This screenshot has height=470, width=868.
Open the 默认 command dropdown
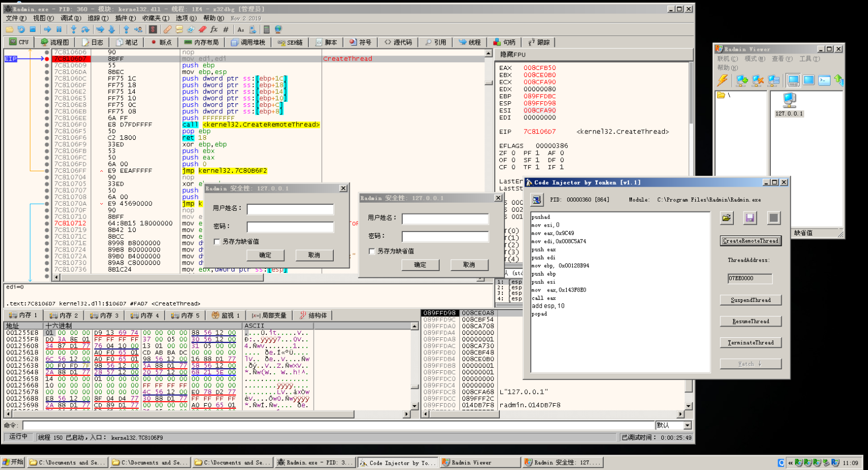tap(687, 425)
